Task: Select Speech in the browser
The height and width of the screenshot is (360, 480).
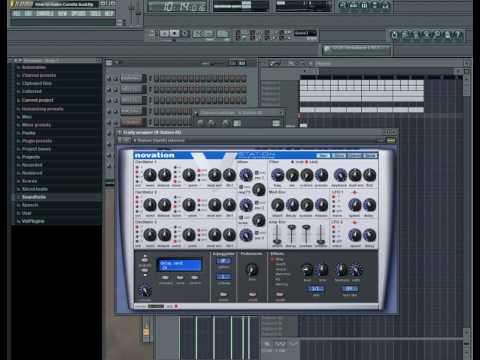Action: point(30,205)
